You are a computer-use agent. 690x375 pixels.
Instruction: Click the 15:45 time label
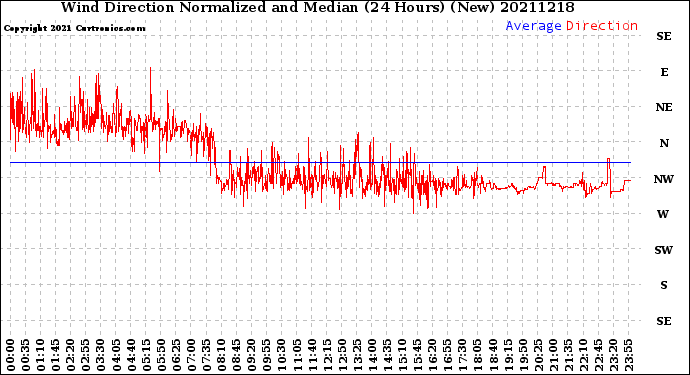point(418,355)
